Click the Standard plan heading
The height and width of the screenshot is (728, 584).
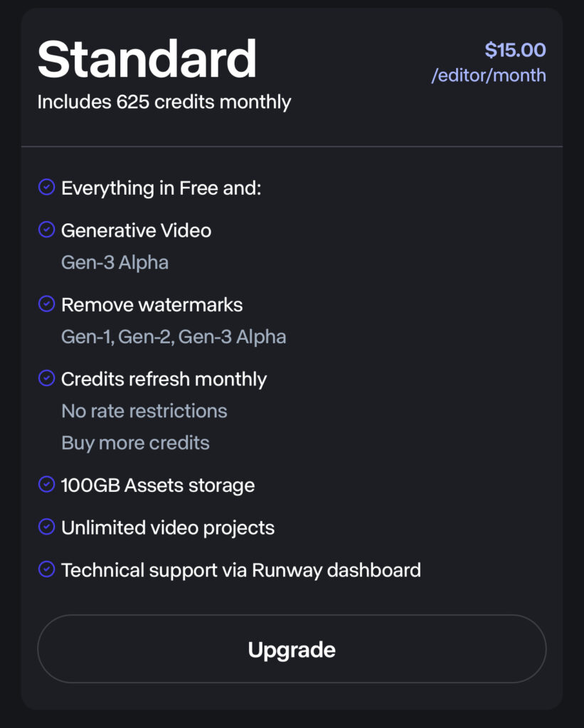click(x=147, y=59)
